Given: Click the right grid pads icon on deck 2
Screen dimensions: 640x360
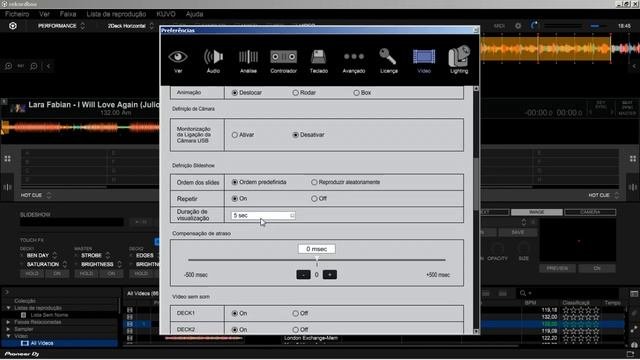Looking at the screenshot, I should point(633,159).
